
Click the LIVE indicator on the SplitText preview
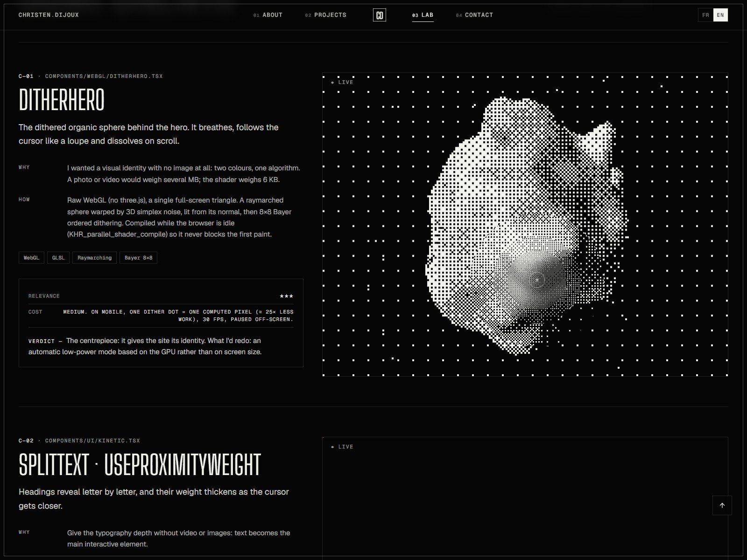pos(342,447)
